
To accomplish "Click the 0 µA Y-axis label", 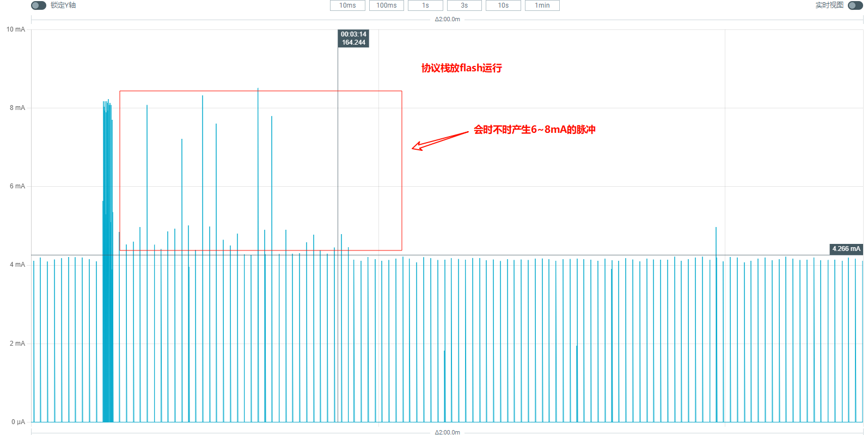I will coord(18,422).
